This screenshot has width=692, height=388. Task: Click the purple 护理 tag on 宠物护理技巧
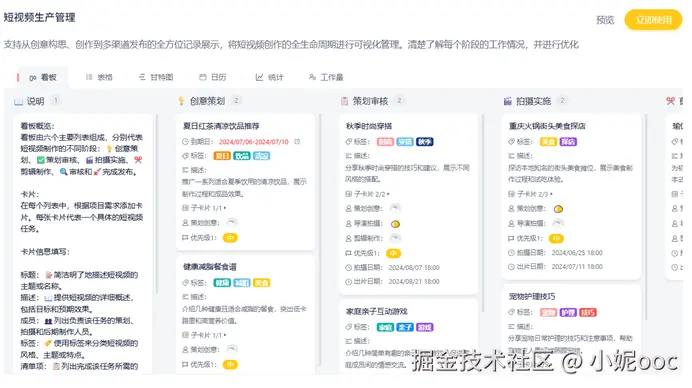point(568,313)
